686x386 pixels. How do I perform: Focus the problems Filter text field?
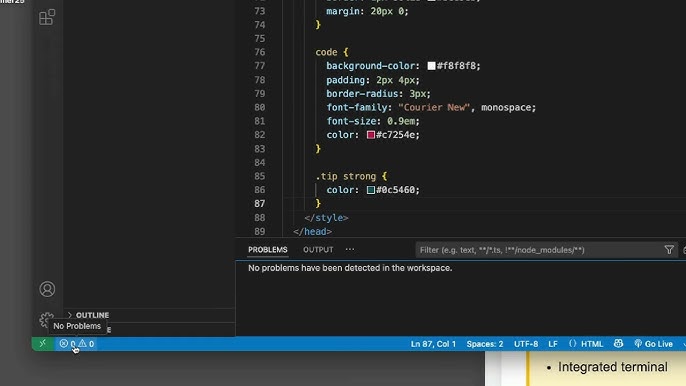click(x=539, y=250)
